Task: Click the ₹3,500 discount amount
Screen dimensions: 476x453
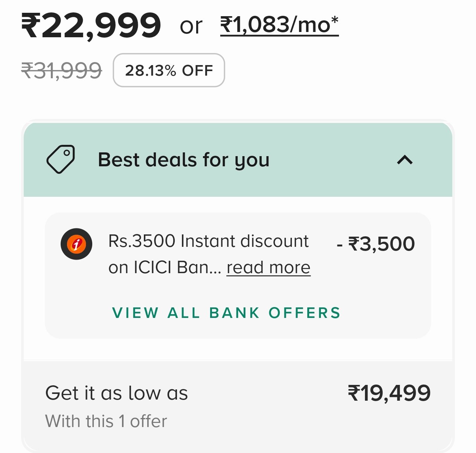Action: click(x=381, y=244)
